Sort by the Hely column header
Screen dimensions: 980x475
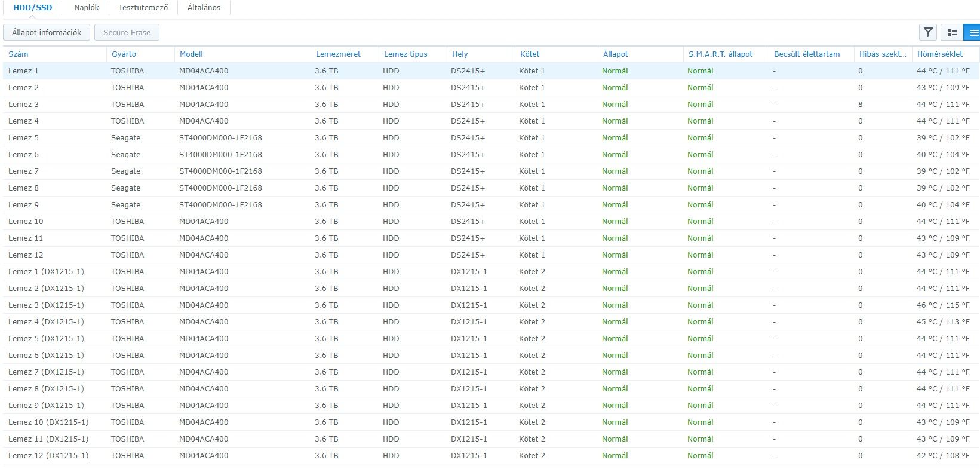[x=481, y=54]
